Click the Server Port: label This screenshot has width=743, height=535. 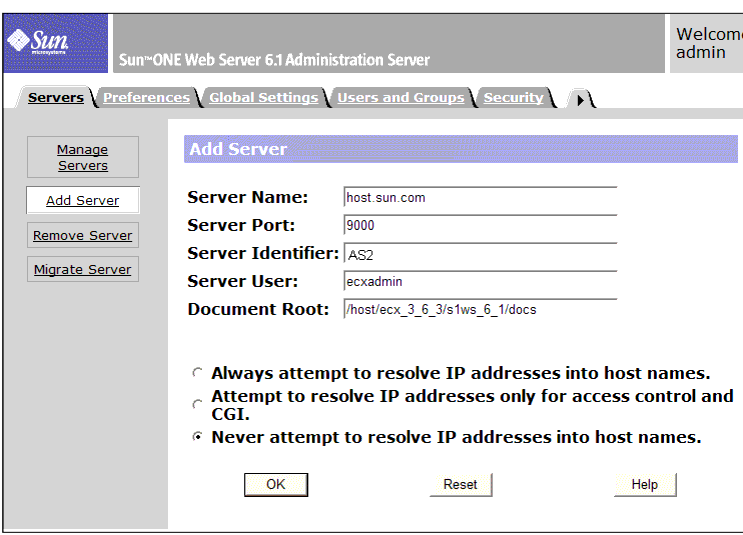(241, 225)
